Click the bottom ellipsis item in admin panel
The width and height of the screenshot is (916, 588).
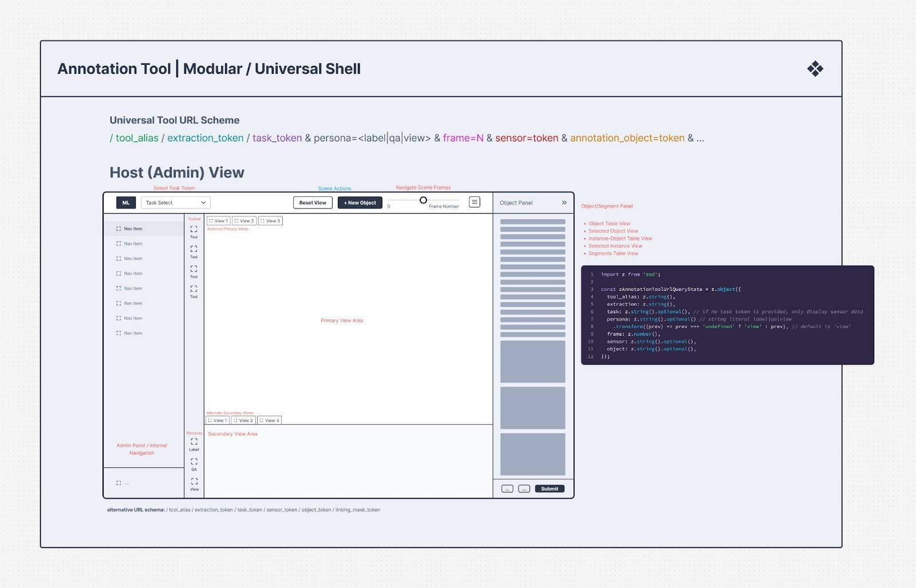[123, 483]
